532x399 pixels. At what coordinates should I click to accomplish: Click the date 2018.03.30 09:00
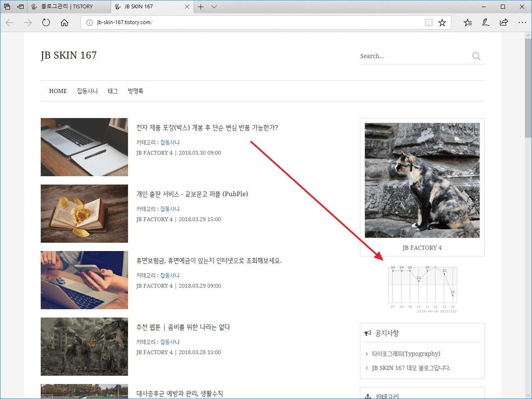coord(200,153)
